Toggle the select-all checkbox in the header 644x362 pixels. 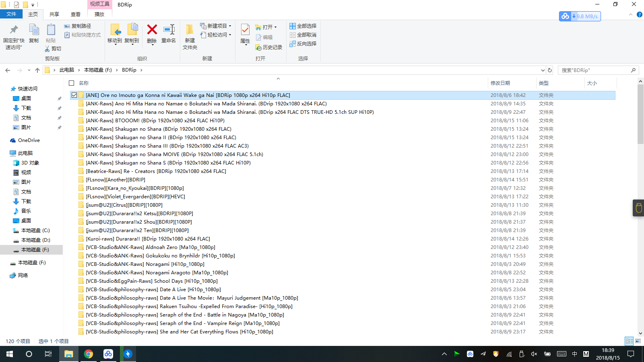point(72,83)
